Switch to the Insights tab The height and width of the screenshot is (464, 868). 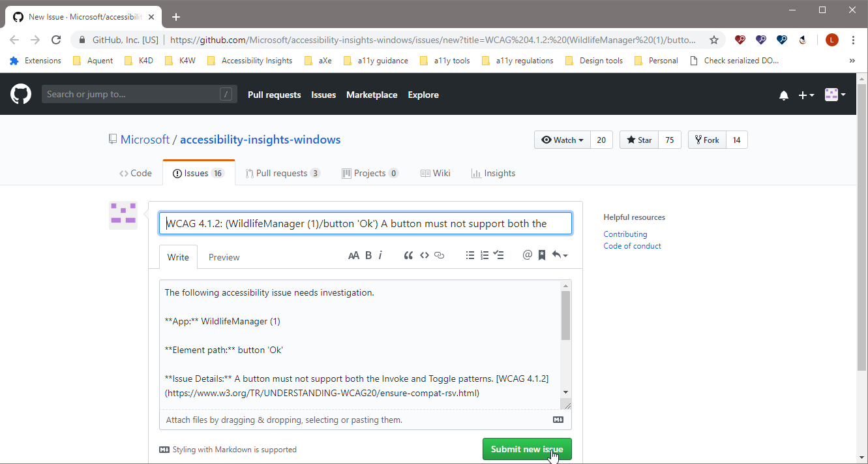coord(493,173)
